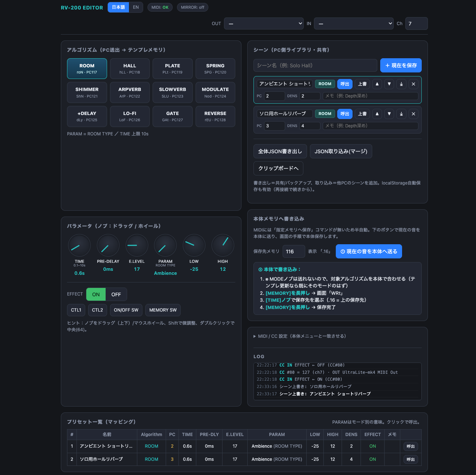Click the scene name field ソロ用ホールリバーブ
This screenshot has width=476, height=475.
tap(285, 114)
